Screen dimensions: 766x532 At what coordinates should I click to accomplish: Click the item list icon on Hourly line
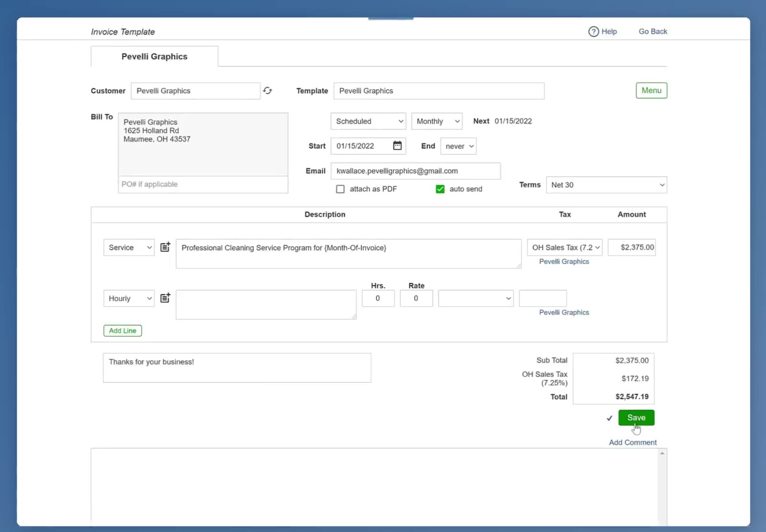click(x=165, y=298)
